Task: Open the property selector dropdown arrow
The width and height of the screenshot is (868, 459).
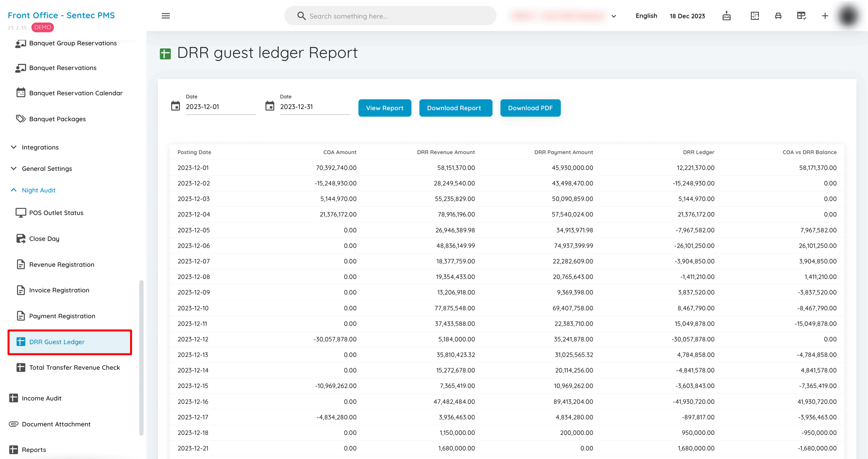Action: [614, 16]
